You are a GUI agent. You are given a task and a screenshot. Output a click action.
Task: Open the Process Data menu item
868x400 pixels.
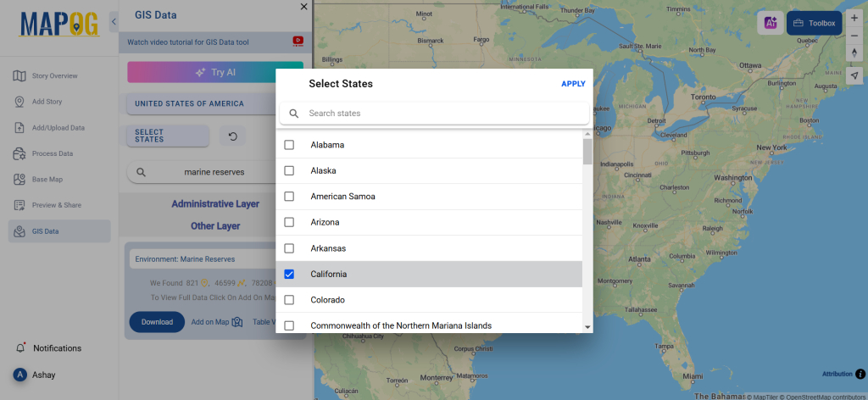tap(52, 153)
